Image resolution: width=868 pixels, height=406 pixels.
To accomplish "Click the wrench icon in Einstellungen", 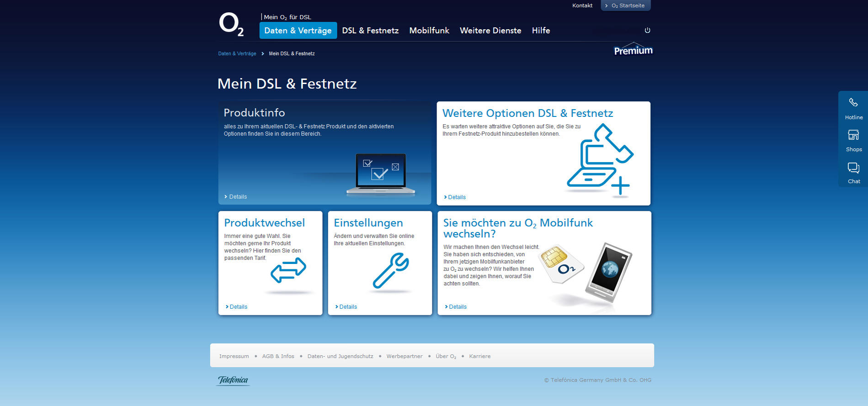I will pyautogui.click(x=391, y=271).
